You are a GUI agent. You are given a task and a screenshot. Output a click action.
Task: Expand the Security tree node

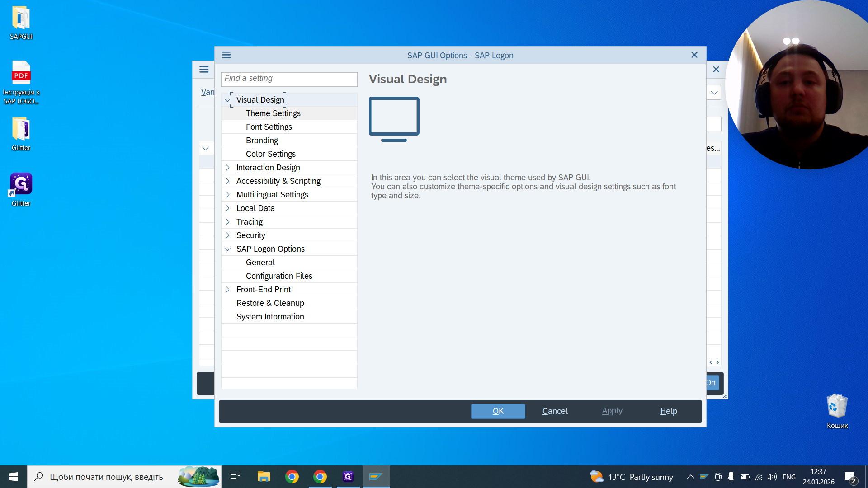(x=227, y=235)
